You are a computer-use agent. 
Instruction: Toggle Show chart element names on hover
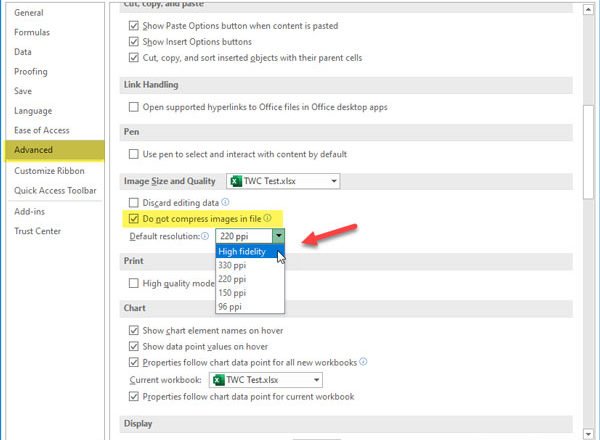pos(134,330)
